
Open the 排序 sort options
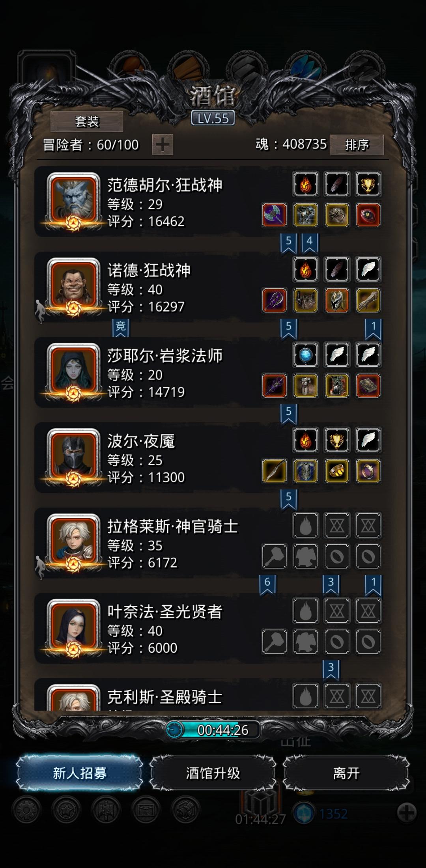click(357, 145)
